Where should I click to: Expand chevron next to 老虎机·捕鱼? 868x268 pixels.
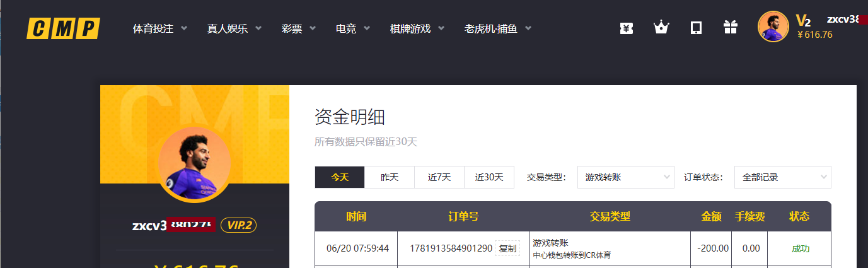528,28
